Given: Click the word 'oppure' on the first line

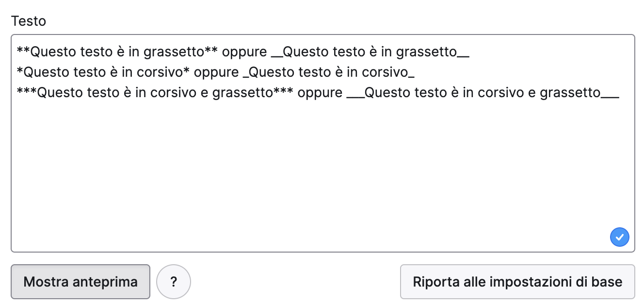Looking at the screenshot, I should 244,51.
